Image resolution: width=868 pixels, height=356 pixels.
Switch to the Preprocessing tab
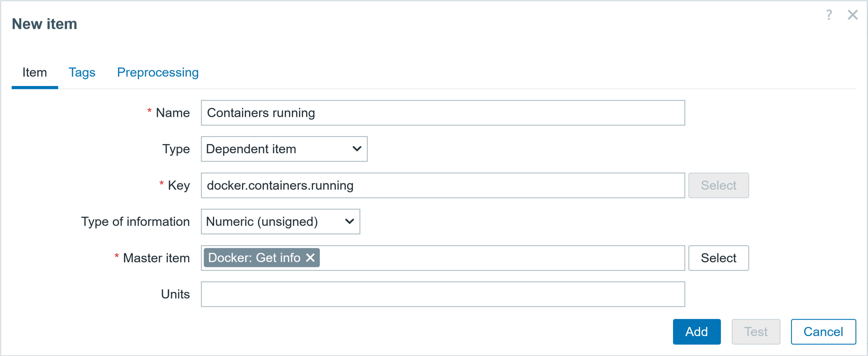tap(158, 72)
